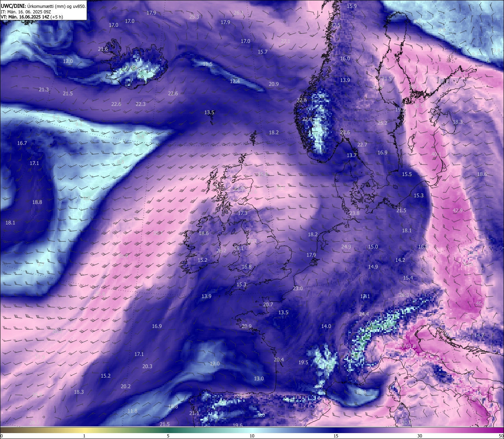Click the 14.2 value label
Screen dimensions: 504x439
coord(400,260)
